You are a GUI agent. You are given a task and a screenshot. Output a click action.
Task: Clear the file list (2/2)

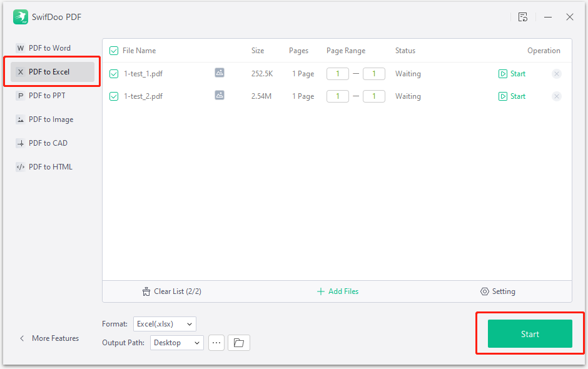pyautogui.click(x=172, y=291)
